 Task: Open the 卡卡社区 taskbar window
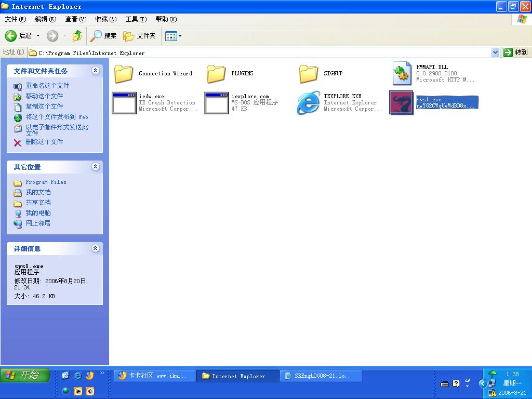coord(155,376)
